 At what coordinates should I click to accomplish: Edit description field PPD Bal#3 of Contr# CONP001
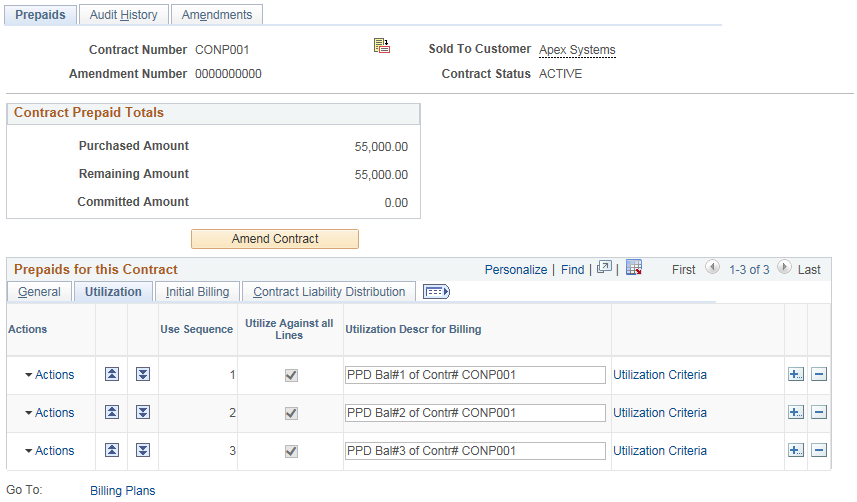click(x=475, y=451)
